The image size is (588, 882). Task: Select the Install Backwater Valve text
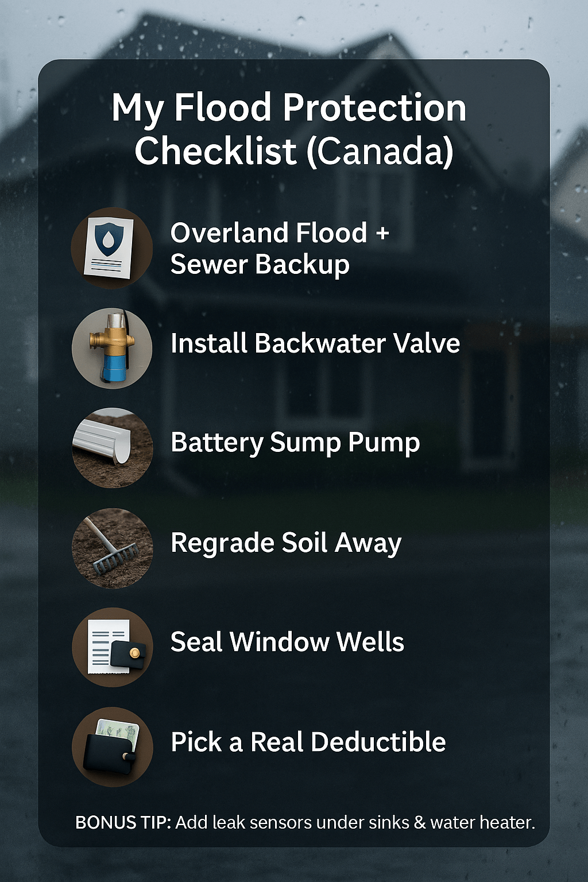(x=315, y=343)
